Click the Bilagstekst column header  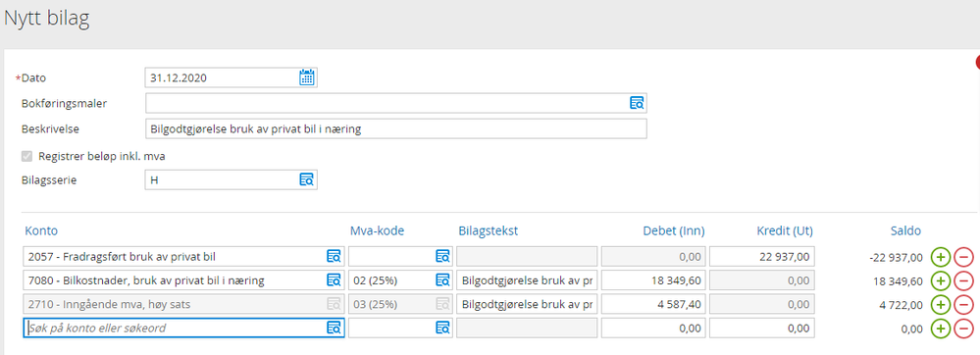point(489,230)
